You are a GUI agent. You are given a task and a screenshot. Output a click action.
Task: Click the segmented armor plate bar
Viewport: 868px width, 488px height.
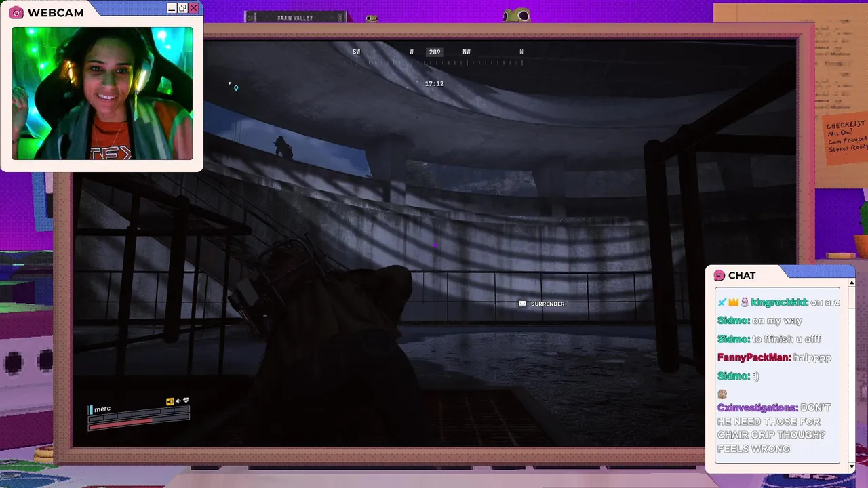coord(139,415)
